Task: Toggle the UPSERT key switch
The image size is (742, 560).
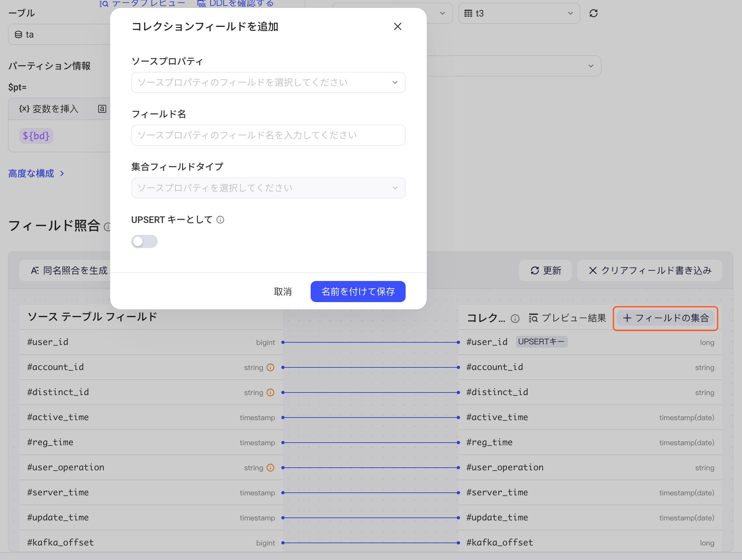Action: [144, 241]
